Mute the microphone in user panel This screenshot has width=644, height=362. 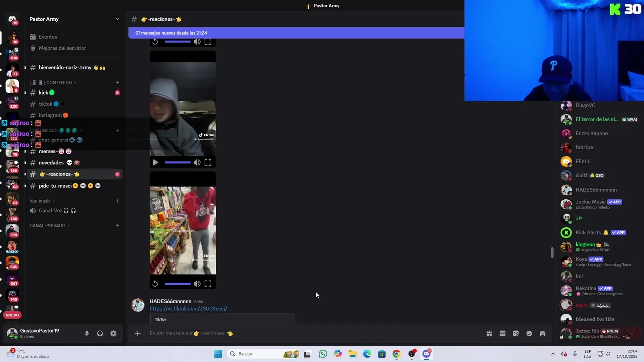(x=86, y=333)
